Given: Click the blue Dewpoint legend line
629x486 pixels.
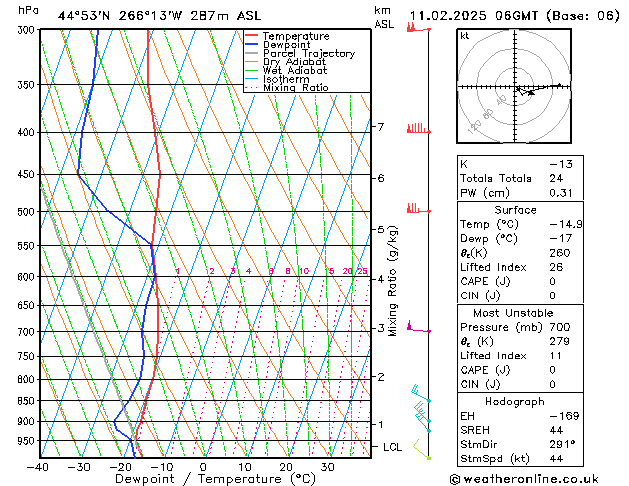Looking at the screenshot, I should pos(251,45).
